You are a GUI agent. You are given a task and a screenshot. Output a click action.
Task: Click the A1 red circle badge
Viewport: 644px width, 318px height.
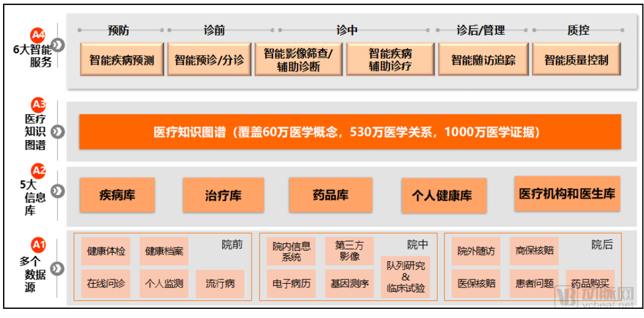pos(39,245)
